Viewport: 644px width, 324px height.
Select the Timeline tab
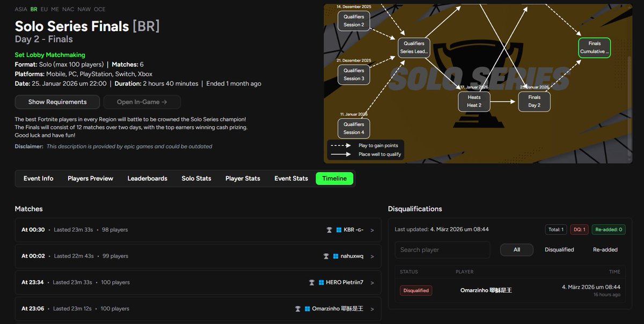[334, 179]
